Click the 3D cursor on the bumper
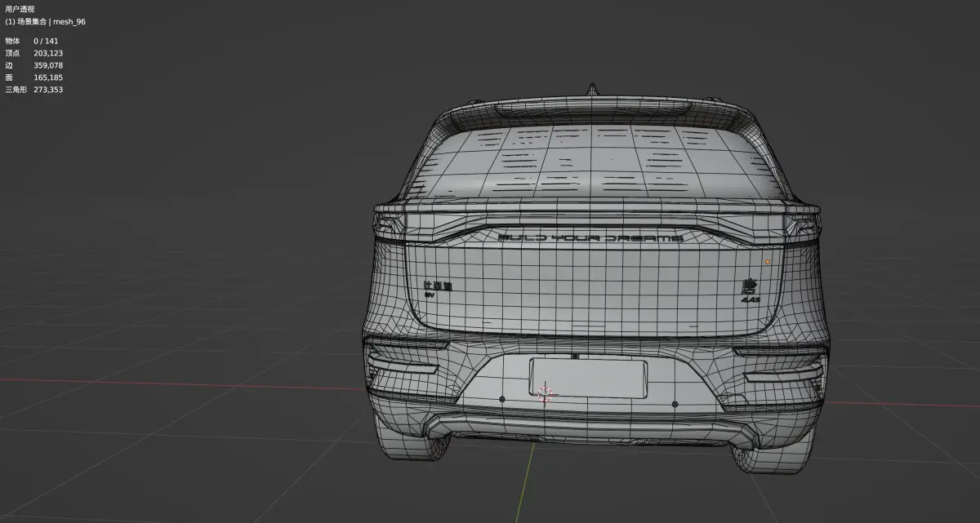The image size is (980, 523). 546,394
